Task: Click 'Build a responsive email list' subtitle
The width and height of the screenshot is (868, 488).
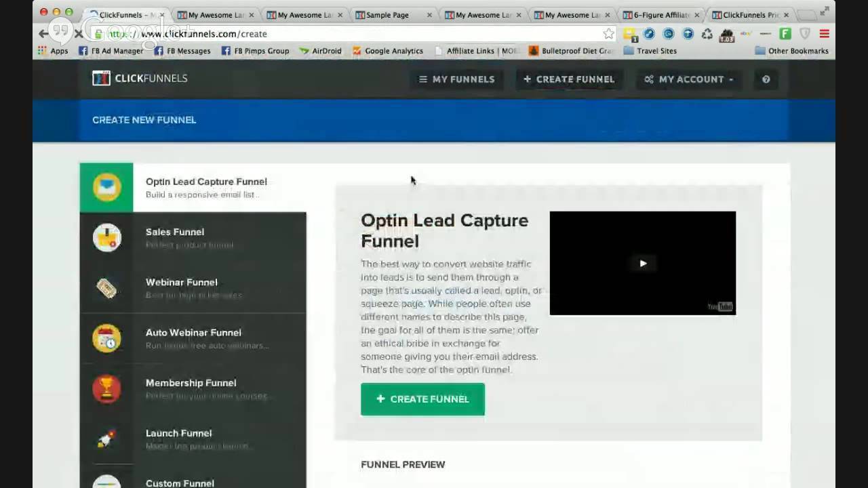Action: point(202,195)
